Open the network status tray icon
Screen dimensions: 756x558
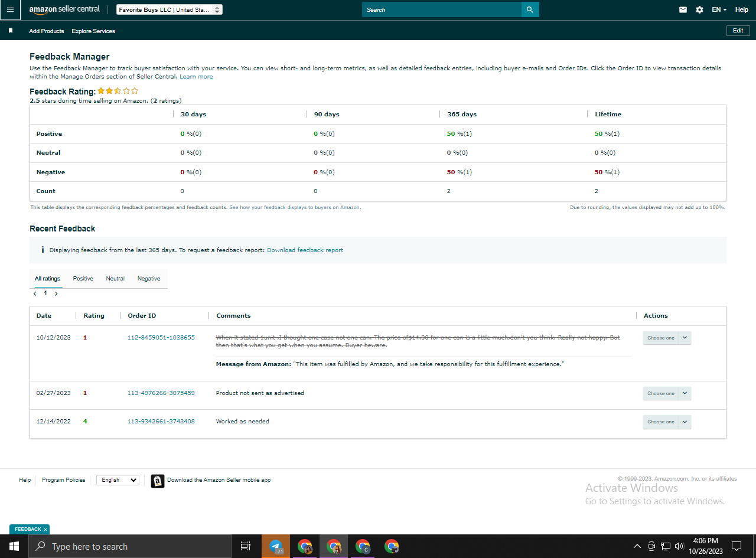click(666, 546)
